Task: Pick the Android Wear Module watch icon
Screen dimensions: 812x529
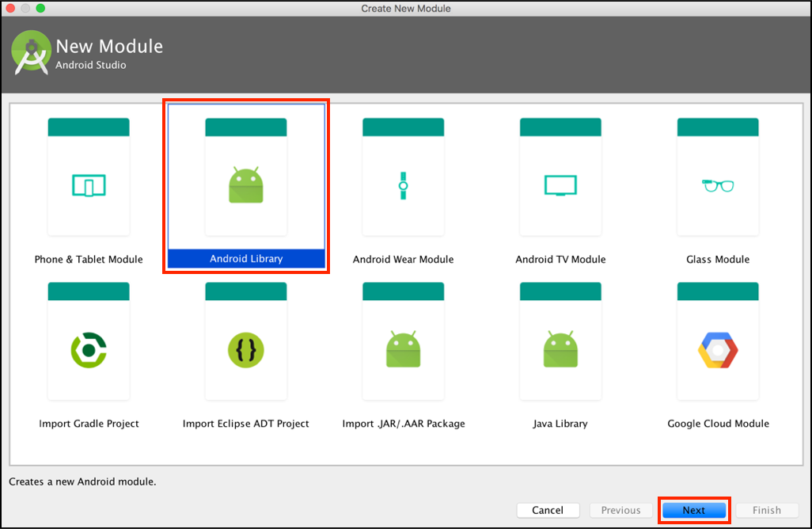Action: [403, 185]
